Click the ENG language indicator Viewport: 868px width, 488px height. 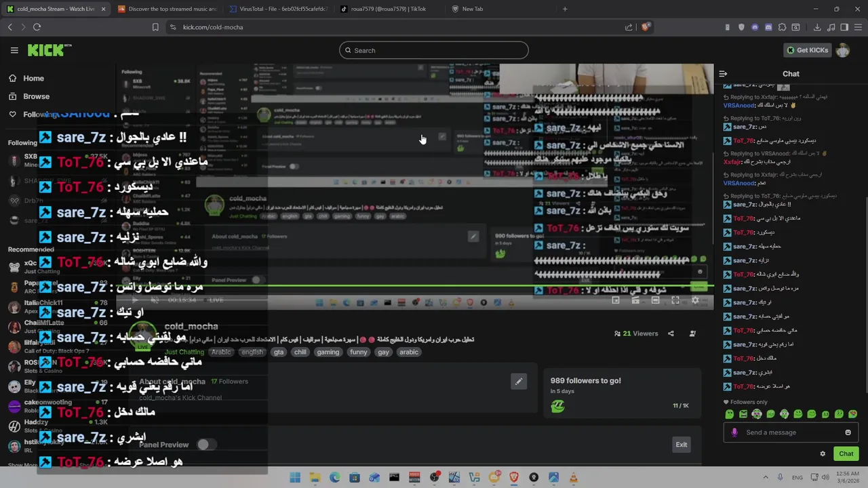click(x=797, y=477)
